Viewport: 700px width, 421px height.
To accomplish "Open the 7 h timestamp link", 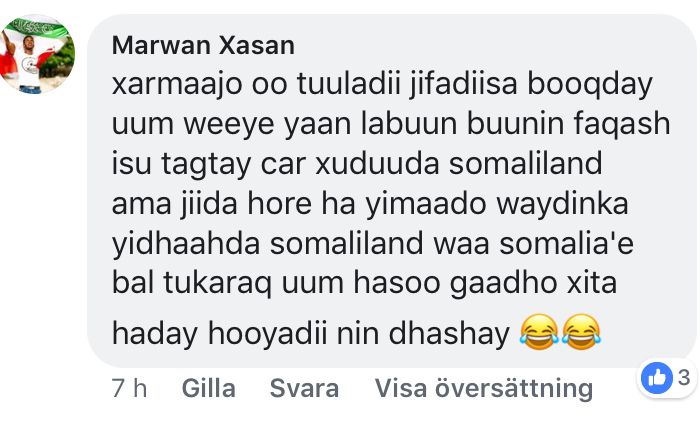I will [x=129, y=388].
